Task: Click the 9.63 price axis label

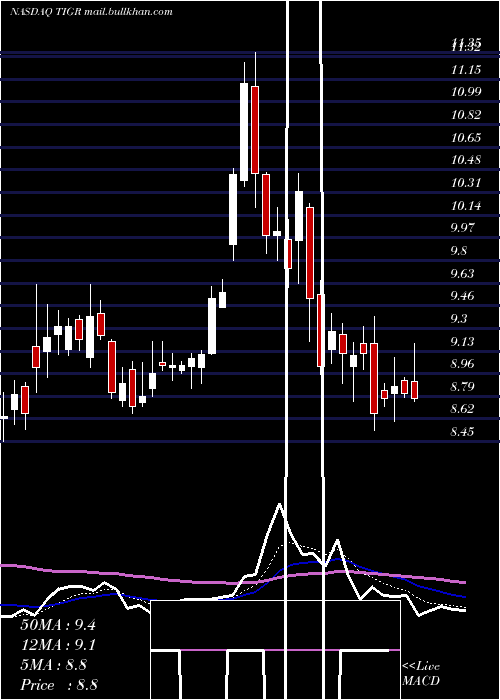Action: (x=462, y=274)
